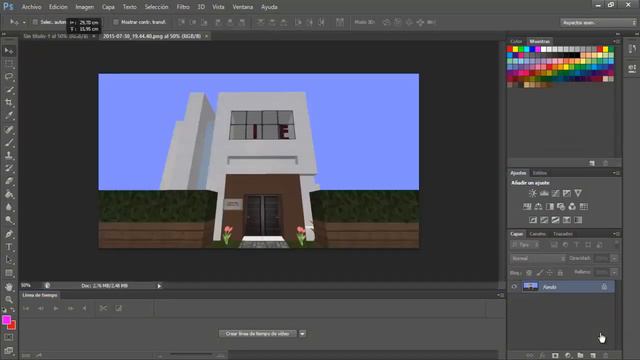Image resolution: width=640 pixels, height=360 pixels.
Task: Toggle type layer filter T icon
Action: coord(577,245)
